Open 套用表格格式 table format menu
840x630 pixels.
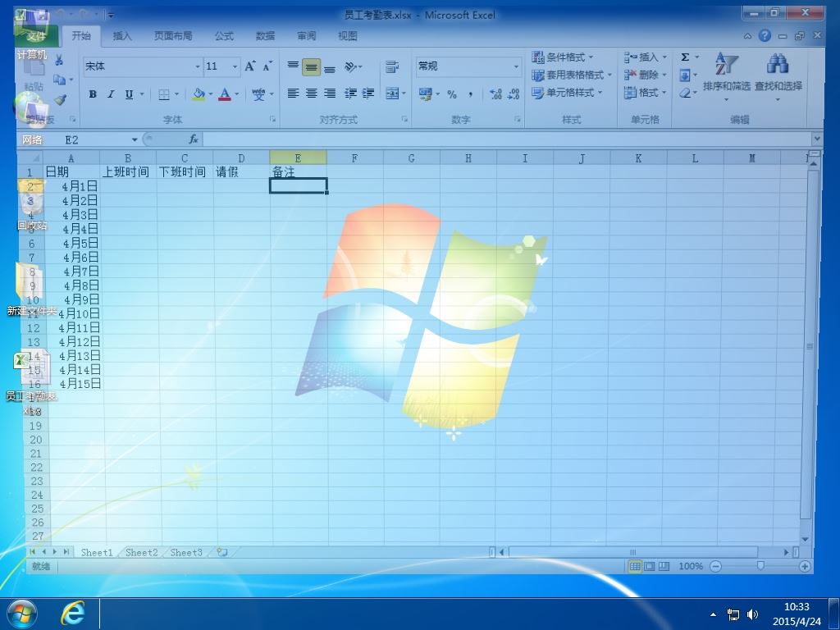pos(572,75)
